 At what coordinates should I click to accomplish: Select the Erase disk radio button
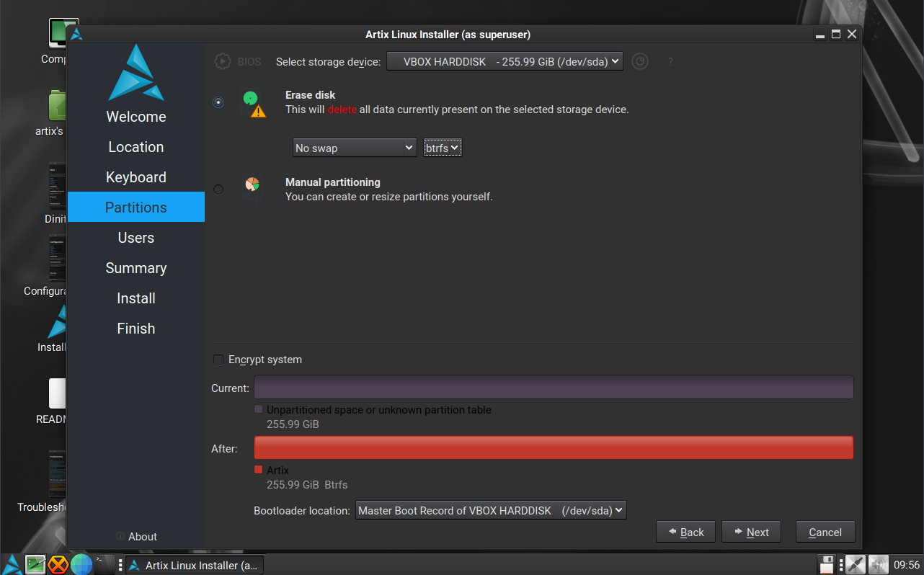click(218, 102)
